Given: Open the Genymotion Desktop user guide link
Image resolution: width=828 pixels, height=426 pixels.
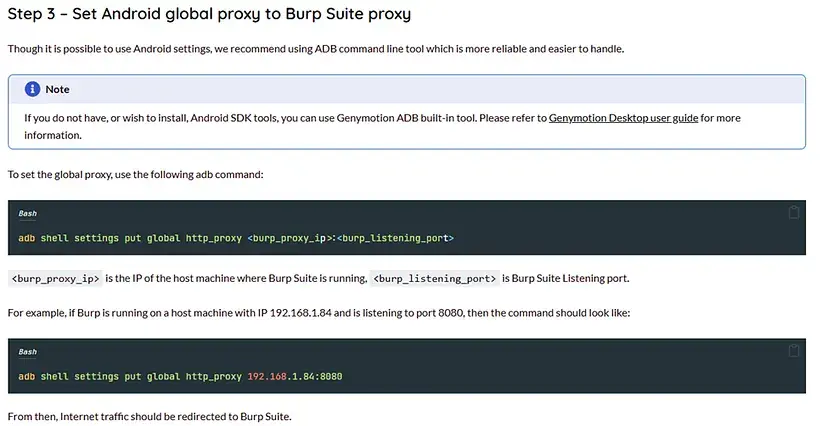Looking at the screenshot, I should click(622, 118).
